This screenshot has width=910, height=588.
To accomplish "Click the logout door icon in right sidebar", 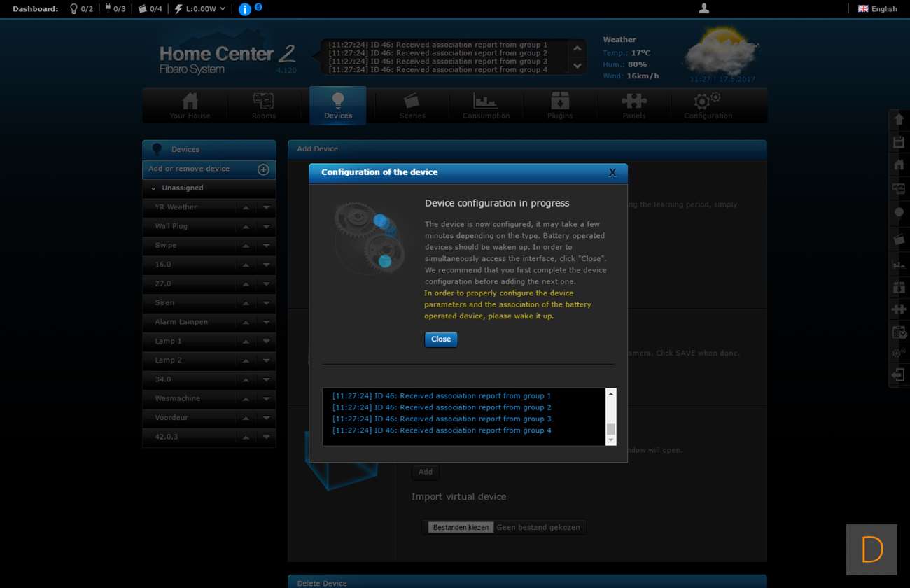I will click(899, 375).
